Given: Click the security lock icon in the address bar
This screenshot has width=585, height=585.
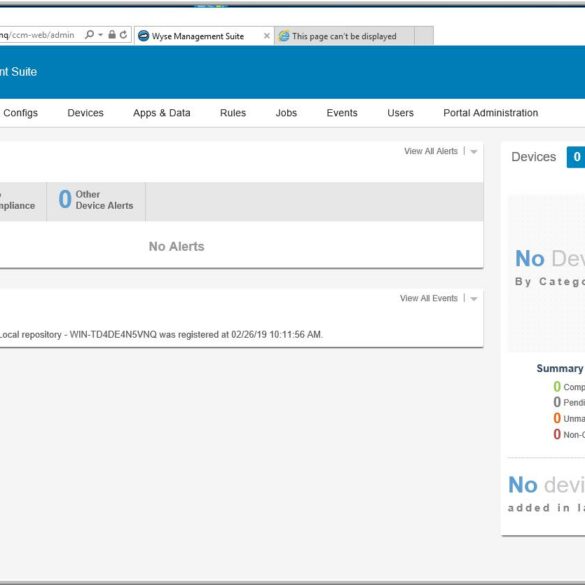Looking at the screenshot, I should point(112,35).
